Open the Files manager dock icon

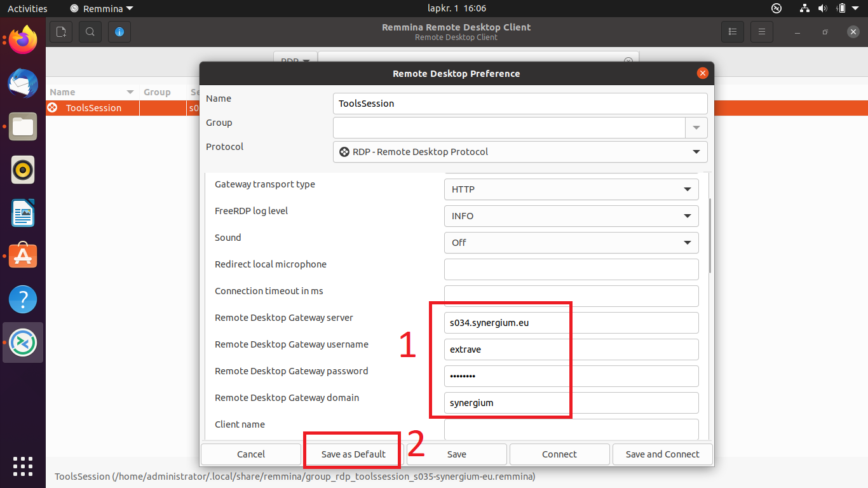pos(23,126)
